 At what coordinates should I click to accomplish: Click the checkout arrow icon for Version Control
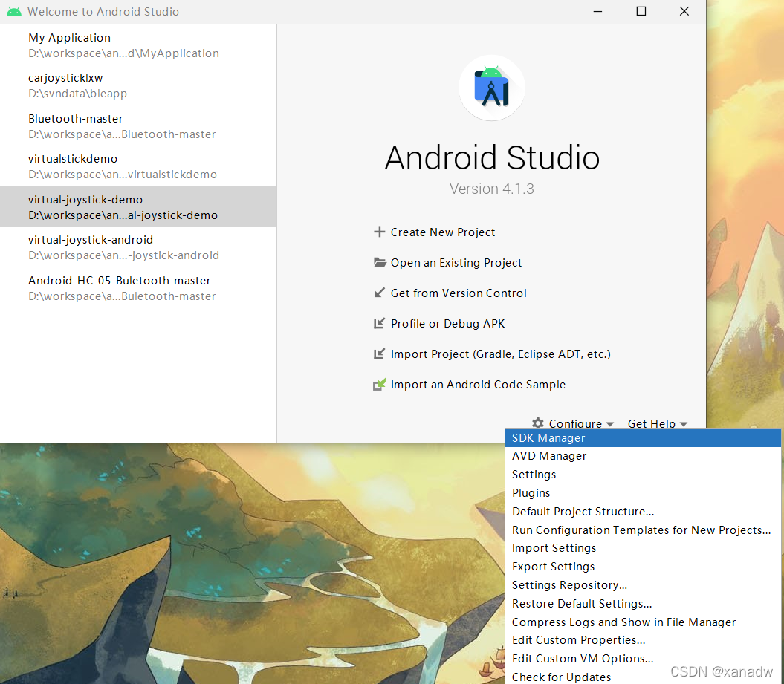380,293
